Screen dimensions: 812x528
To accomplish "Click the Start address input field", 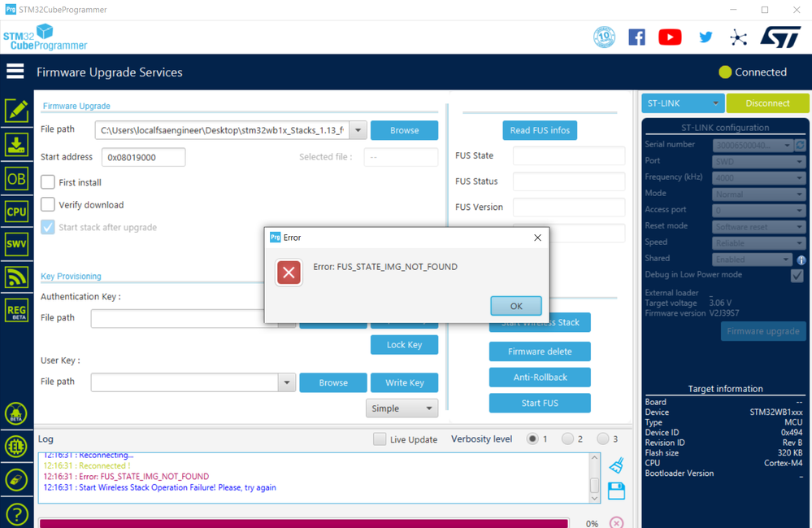I will (143, 157).
